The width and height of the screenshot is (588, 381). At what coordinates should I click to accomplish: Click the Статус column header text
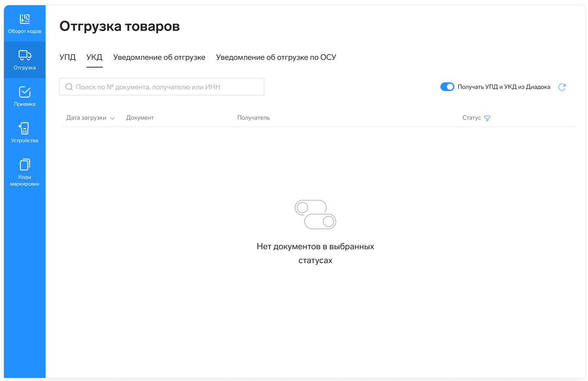(471, 118)
